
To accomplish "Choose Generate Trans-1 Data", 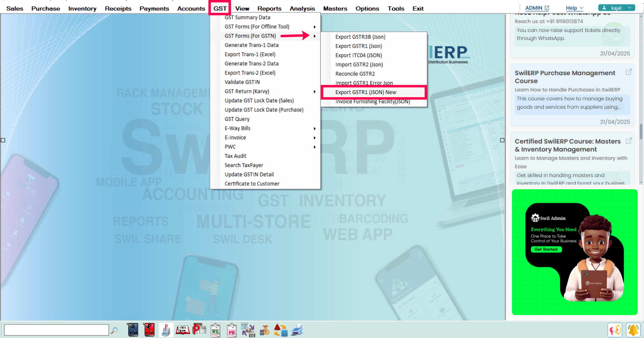I will pyautogui.click(x=252, y=45).
